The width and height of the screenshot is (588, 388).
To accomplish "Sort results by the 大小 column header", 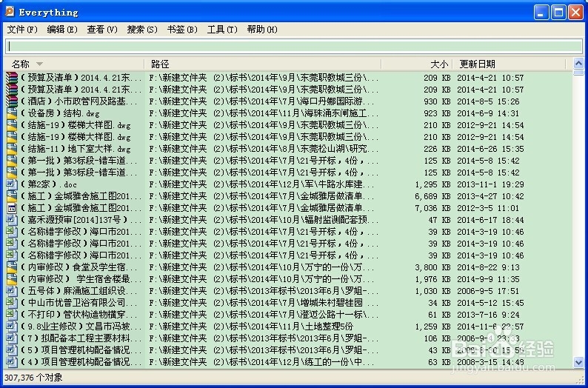I will pos(417,64).
